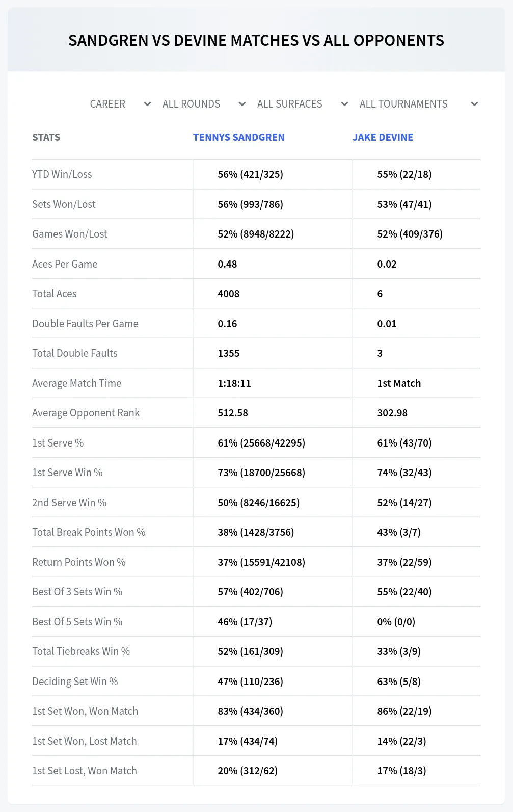The width and height of the screenshot is (513, 812).
Task: Click the STATS column header
Action: 46,137
